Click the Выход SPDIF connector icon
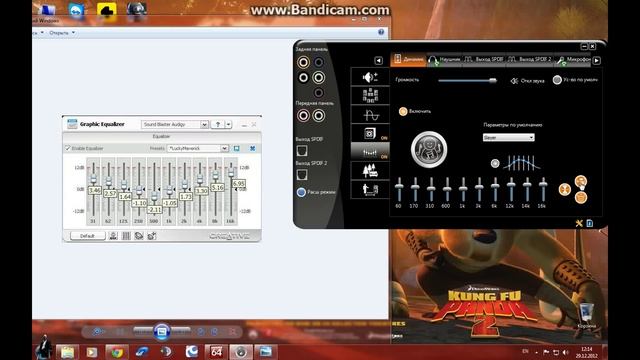Viewport: 640px width, 360px height. tap(302, 151)
